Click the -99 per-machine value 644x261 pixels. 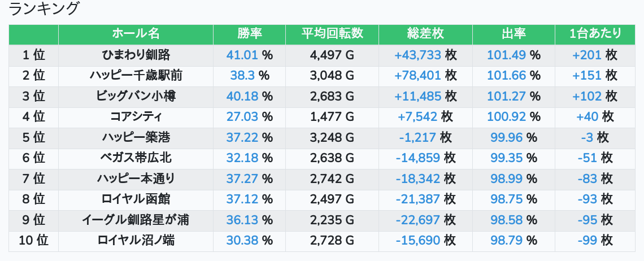tap(588, 241)
